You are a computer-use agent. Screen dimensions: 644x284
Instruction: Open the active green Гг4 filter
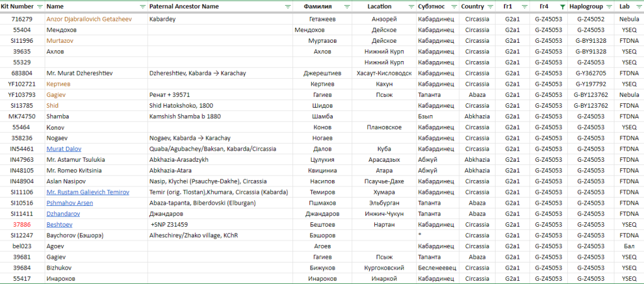click(x=563, y=6)
